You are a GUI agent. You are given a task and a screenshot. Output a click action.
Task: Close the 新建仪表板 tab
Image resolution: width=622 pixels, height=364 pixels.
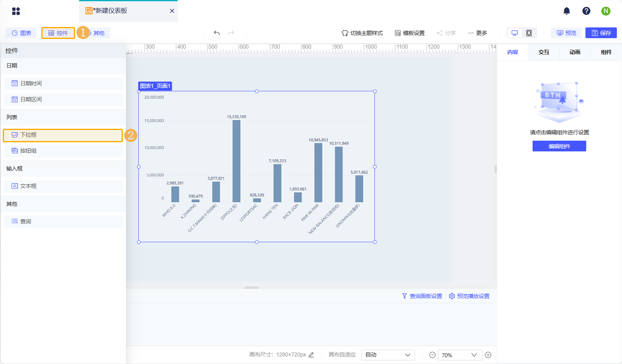tap(172, 11)
